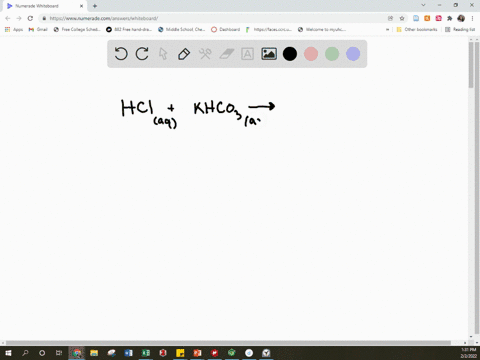This screenshot has height=360, width=480.
Task: Pick the pink pen color
Action: click(x=311, y=54)
